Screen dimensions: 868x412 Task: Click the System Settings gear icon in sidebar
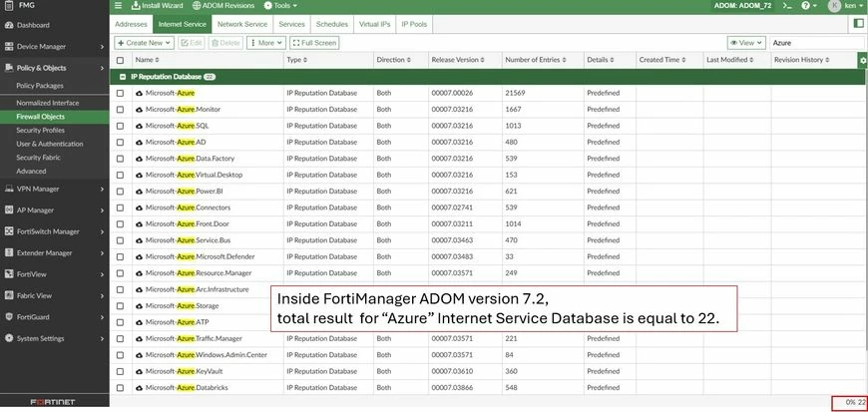(x=9, y=338)
